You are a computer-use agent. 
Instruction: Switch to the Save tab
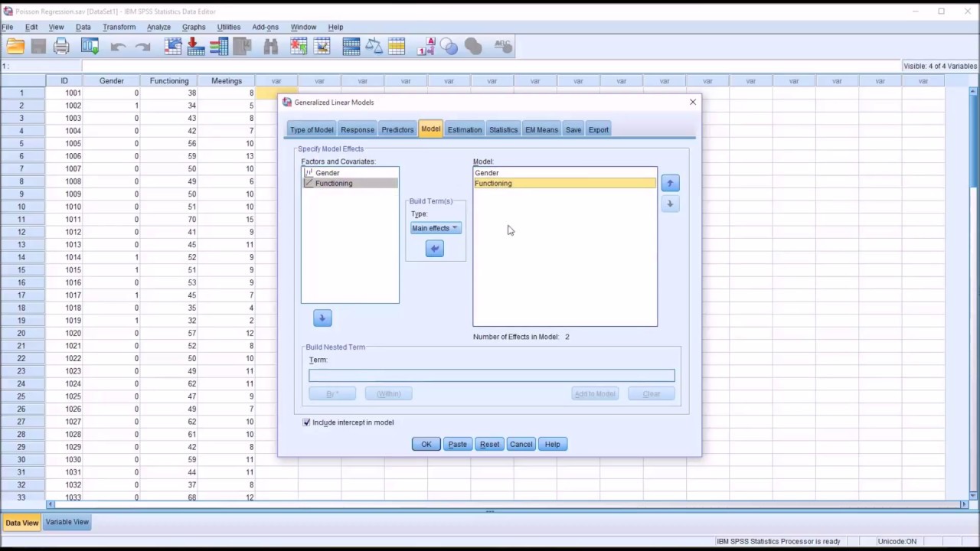[x=573, y=129]
